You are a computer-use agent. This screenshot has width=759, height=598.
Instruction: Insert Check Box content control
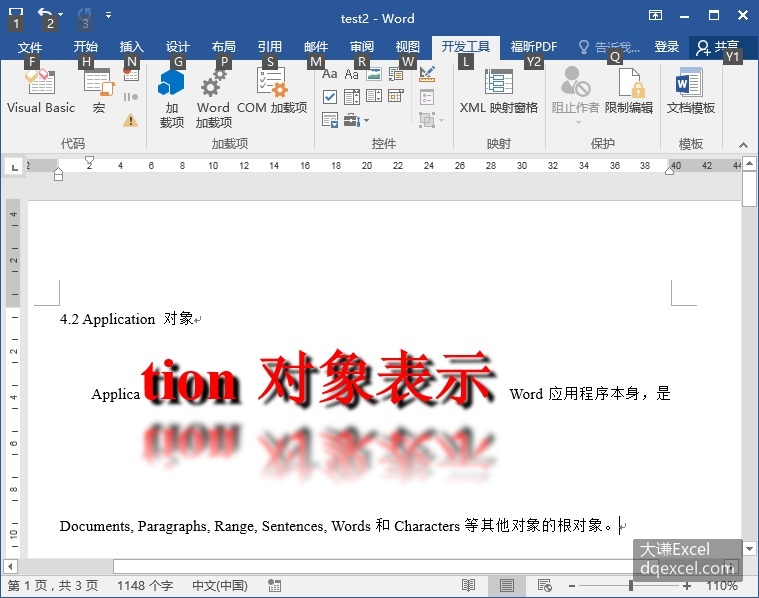pos(330,97)
